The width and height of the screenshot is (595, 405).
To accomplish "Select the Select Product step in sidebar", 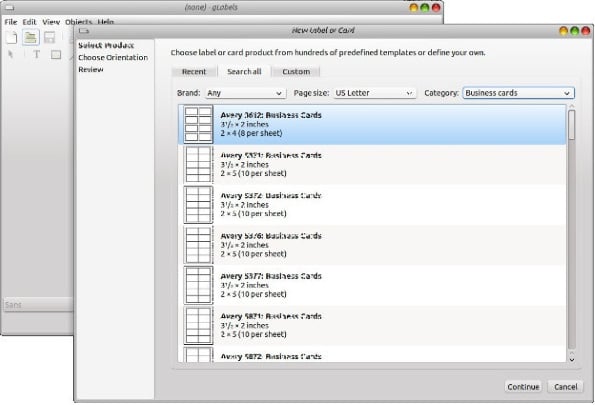I will 106,45.
